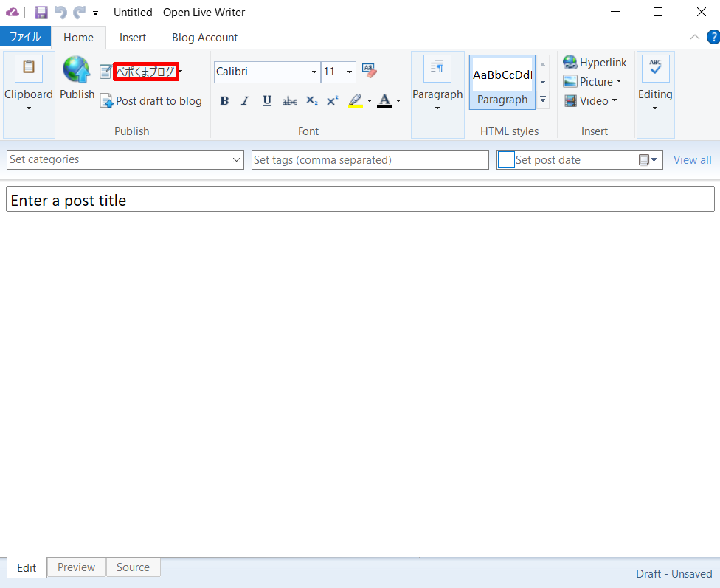Viewport: 720px width, 588px height.
Task: Click Post draft to blog
Action: point(150,101)
